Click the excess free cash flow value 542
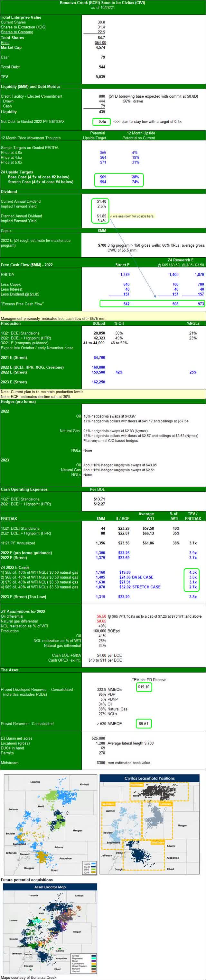Image resolution: width=206 pixels, height=980 pixels. click(x=126, y=304)
